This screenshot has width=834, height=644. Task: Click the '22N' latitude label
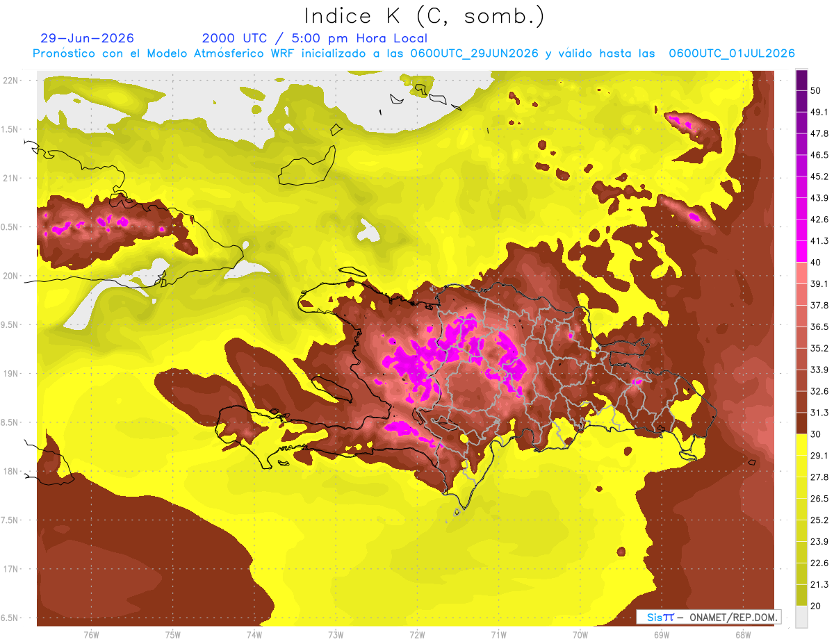[x=11, y=81]
